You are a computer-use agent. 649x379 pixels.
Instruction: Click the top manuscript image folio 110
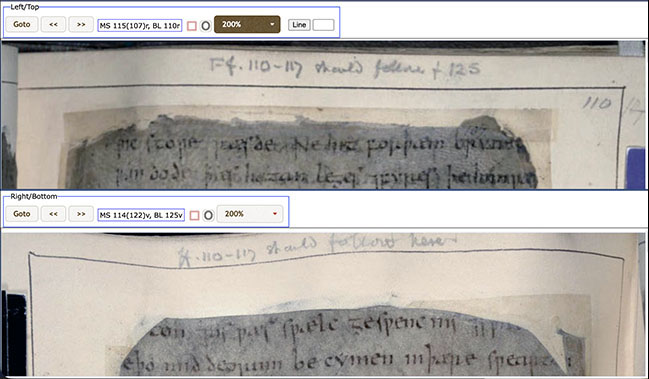click(324, 115)
